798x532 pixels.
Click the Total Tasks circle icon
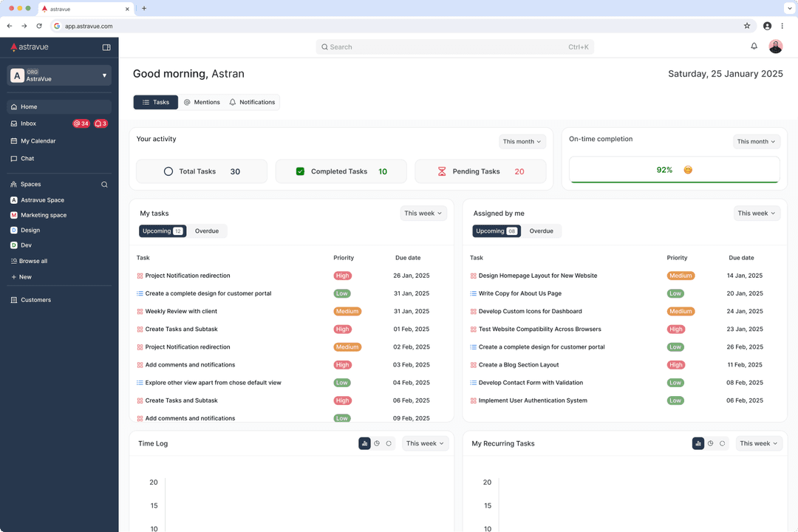tap(168, 171)
